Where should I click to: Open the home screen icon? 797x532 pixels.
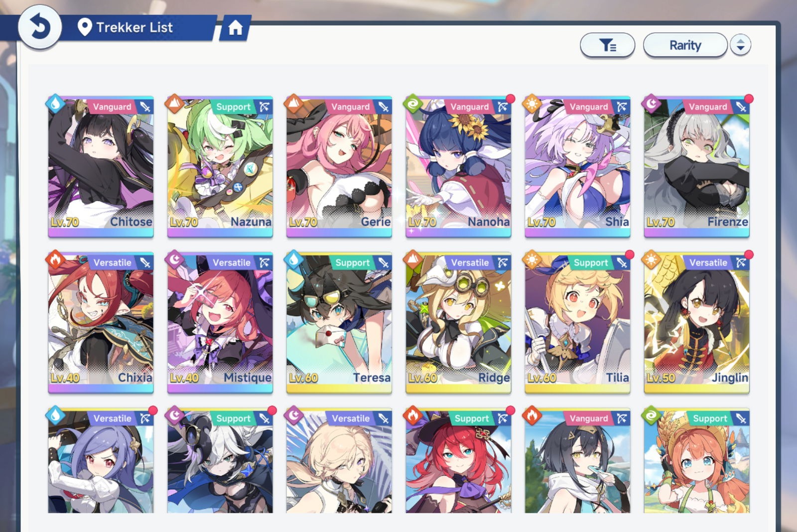point(235,28)
